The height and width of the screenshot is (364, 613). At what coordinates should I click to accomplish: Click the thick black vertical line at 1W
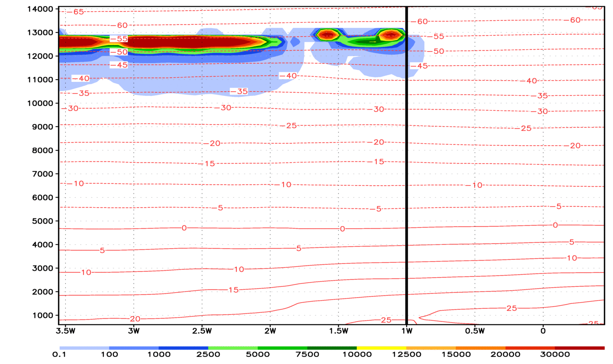click(x=406, y=166)
